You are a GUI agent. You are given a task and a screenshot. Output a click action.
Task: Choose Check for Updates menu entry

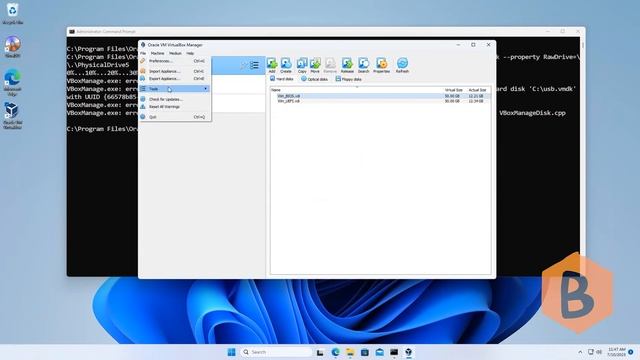point(175,99)
